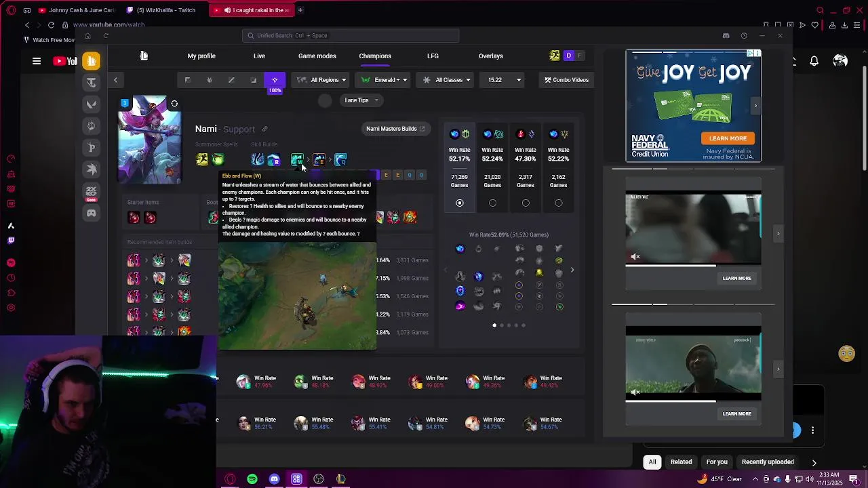Click Learn More under the Peacock ad
Image resolution: width=868 pixels, height=488 pixels.
pyautogui.click(x=736, y=413)
